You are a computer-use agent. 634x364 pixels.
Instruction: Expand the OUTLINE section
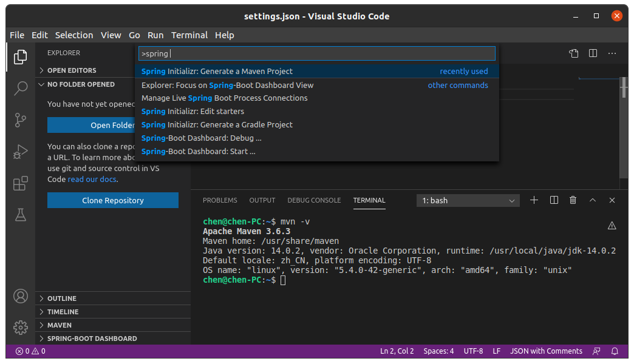pyautogui.click(x=113, y=298)
